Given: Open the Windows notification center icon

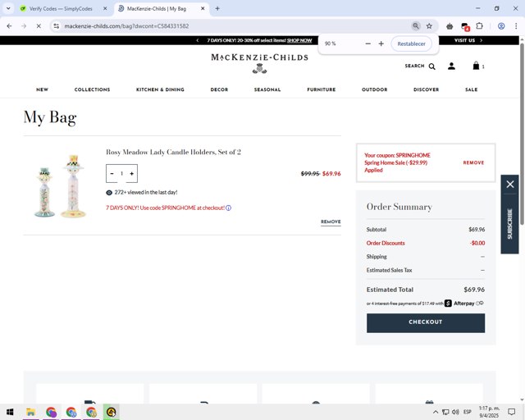Looking at the screenshot, I should 511,412.
